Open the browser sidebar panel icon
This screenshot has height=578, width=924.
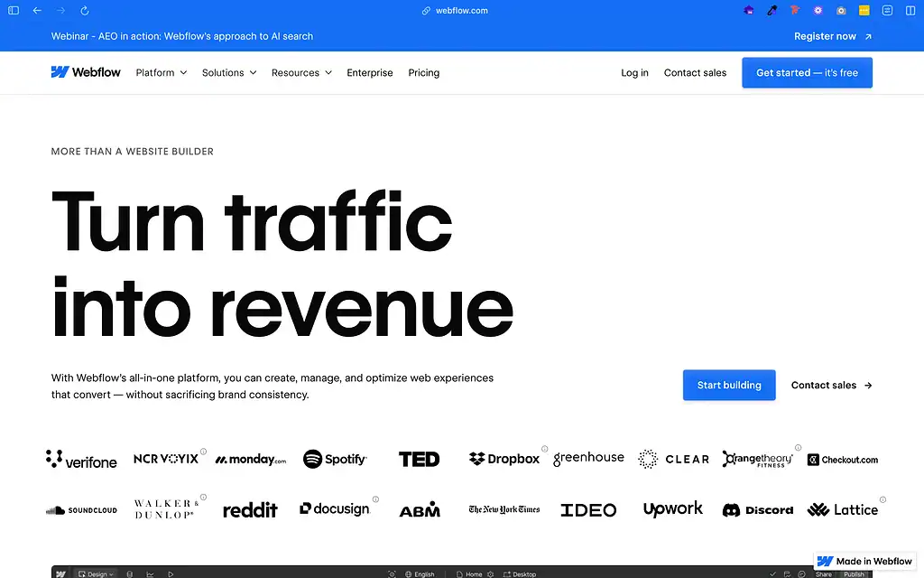13,10
